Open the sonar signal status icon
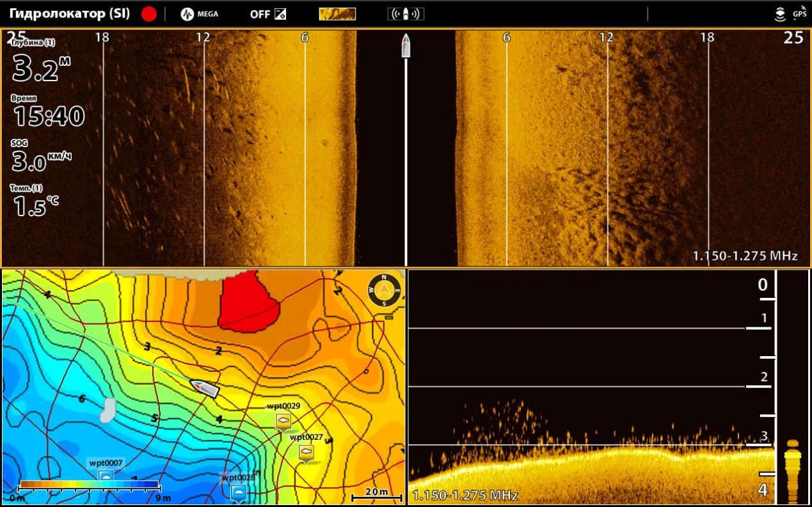812x507 pixels. coord(780,14)
